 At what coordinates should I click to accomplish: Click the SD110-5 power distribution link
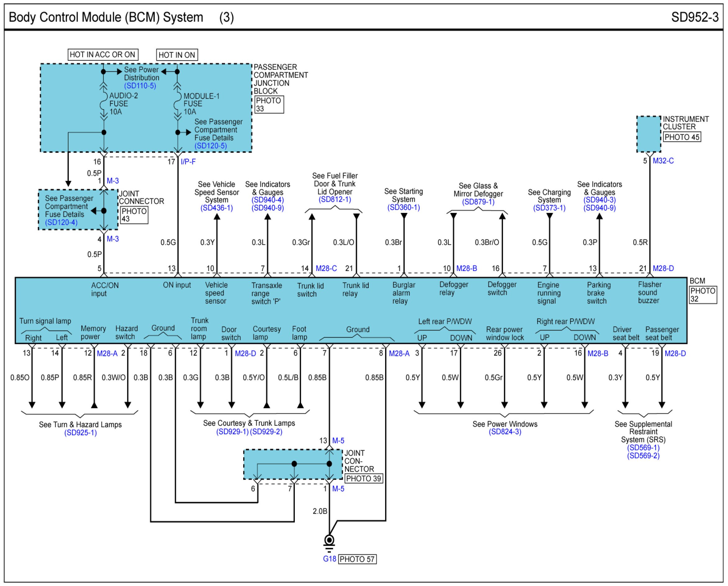140,86
